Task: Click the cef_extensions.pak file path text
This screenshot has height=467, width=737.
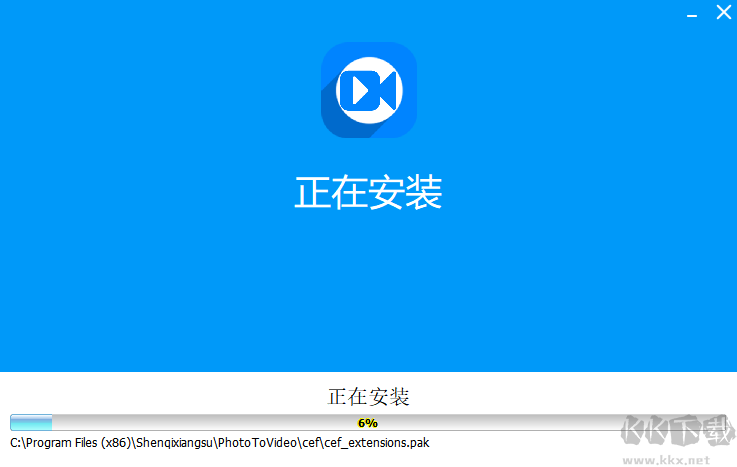Action: coord(220,443)
